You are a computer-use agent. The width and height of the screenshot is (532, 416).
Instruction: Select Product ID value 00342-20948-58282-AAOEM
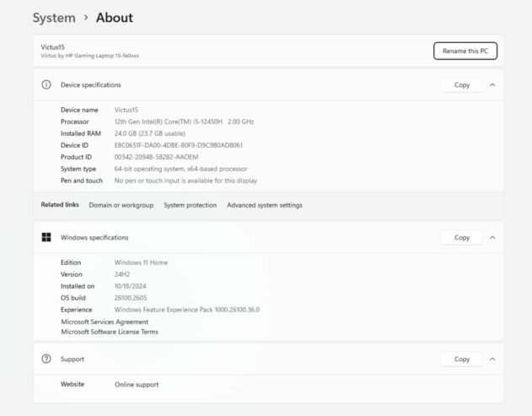(156, 157)
